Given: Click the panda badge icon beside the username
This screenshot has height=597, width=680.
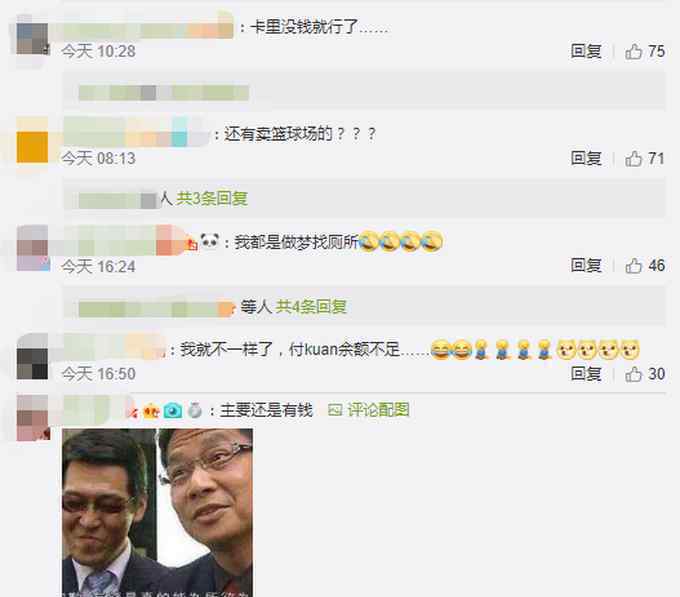Looking at the screenshot, I should [209, 241].
